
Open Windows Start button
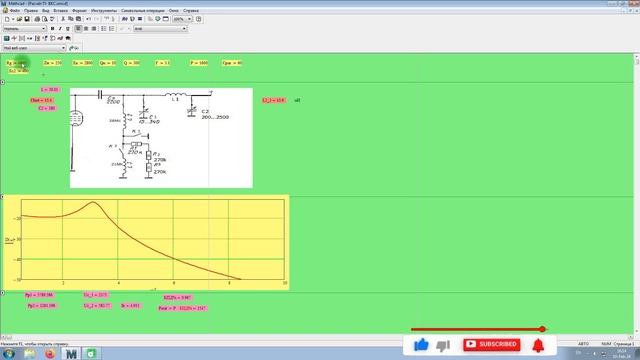tap(8, 353)
